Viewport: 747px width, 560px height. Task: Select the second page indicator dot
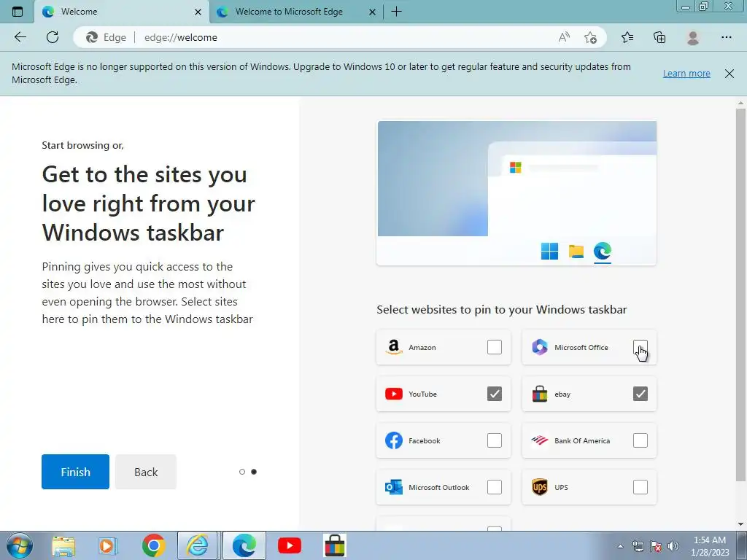254,472
